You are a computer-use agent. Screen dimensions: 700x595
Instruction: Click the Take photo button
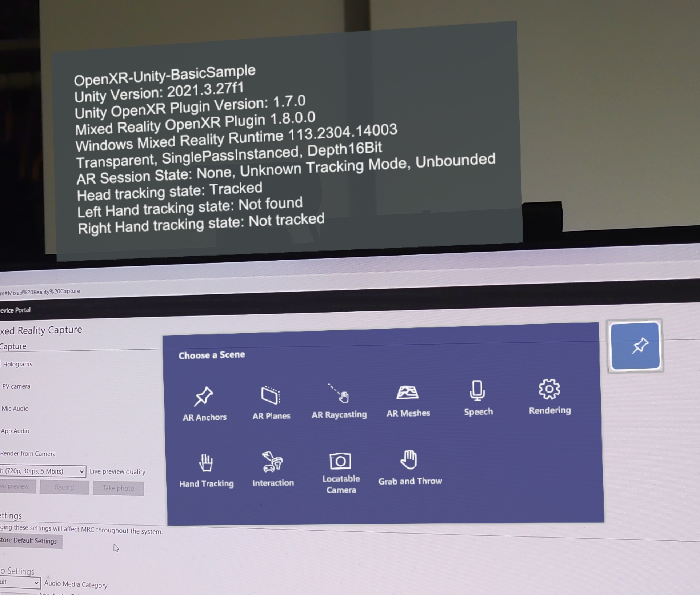click(118, 488)
